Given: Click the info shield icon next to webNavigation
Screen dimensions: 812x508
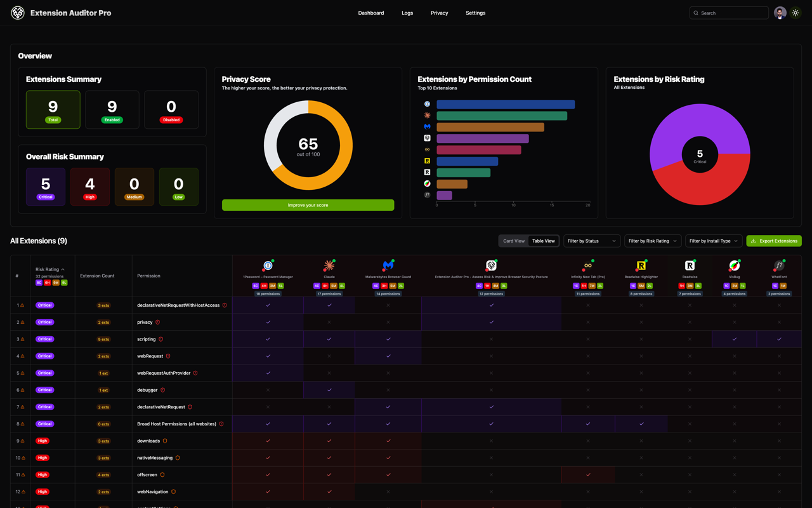Looking at the screenshot, I should tap(173, 491).
